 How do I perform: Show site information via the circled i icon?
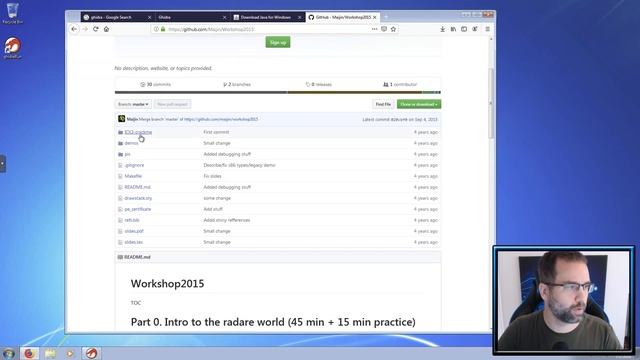pos(156,29)
